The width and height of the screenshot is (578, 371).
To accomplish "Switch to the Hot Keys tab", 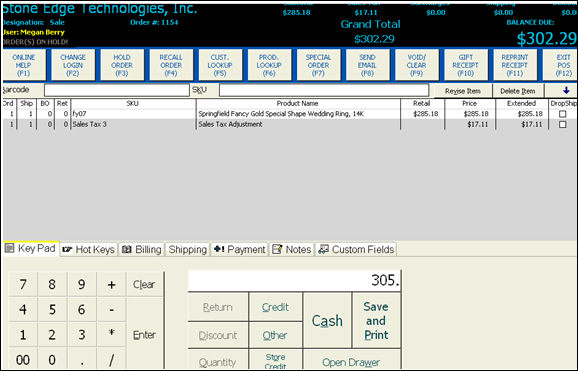I will point(89,250).
